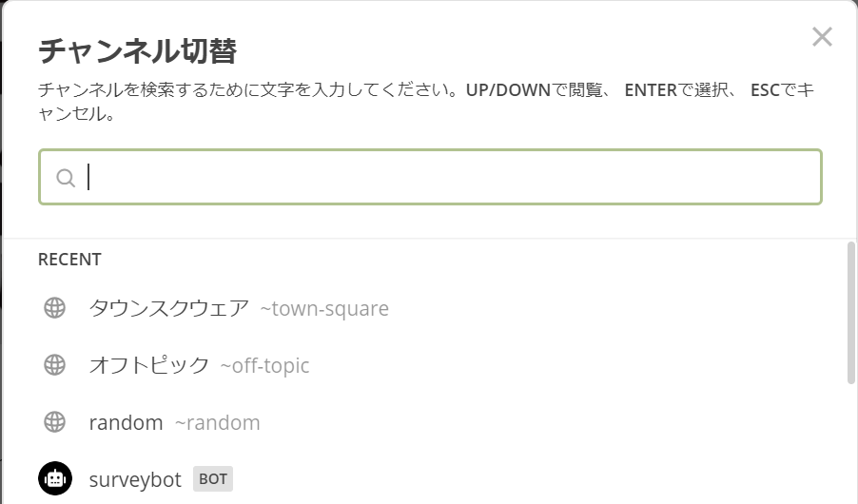
Task: Click the UP/DOWN hint text
Action: pos(508,89)
